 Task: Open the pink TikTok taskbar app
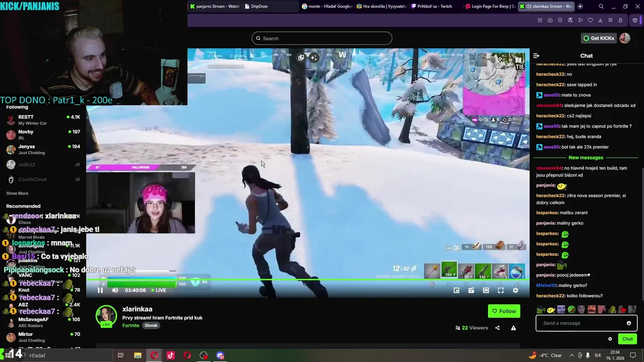click(171, 355)
